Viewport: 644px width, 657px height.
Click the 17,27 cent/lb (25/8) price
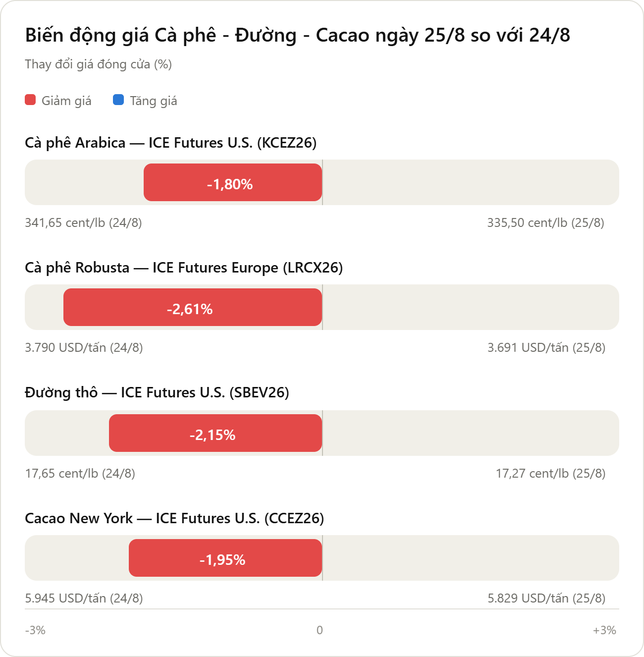(551, 474)
